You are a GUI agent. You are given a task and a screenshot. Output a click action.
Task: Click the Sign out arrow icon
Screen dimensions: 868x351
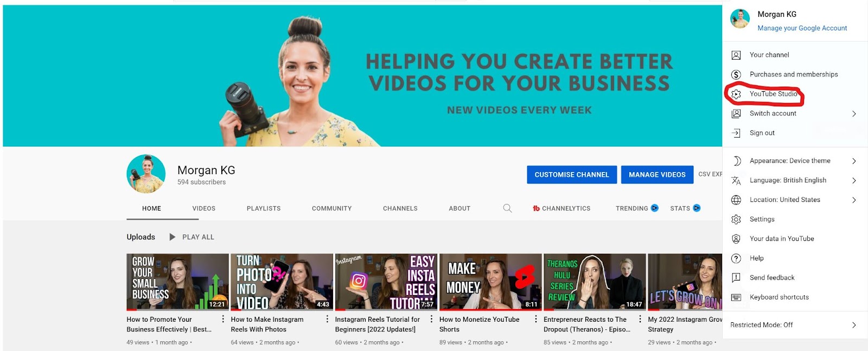pyautogui.click(x=736, y=133)
